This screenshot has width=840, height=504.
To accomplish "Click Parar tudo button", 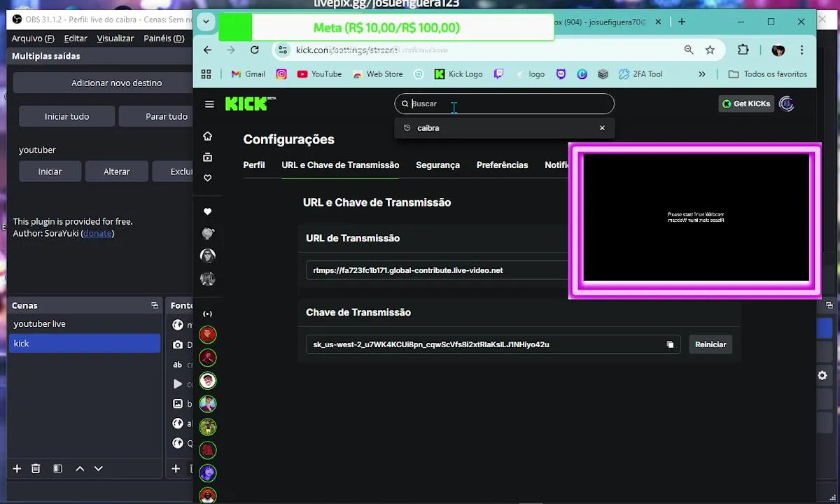I will (x=156, y=116).
